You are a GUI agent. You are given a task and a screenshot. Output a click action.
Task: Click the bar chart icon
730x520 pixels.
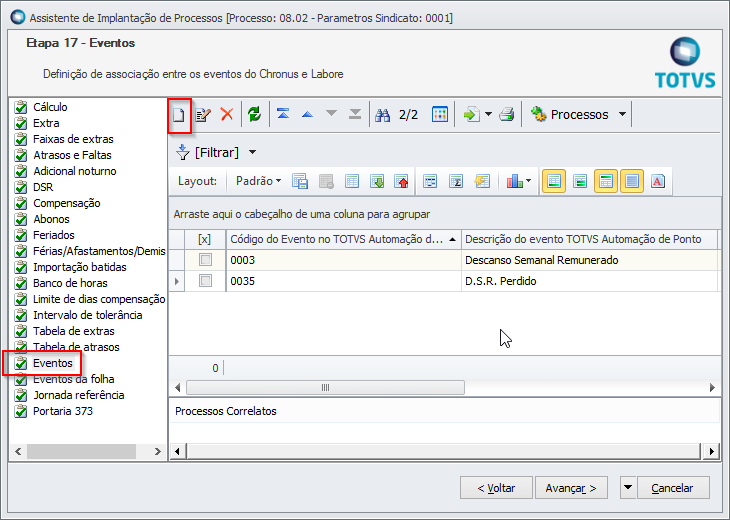point(514,181)
